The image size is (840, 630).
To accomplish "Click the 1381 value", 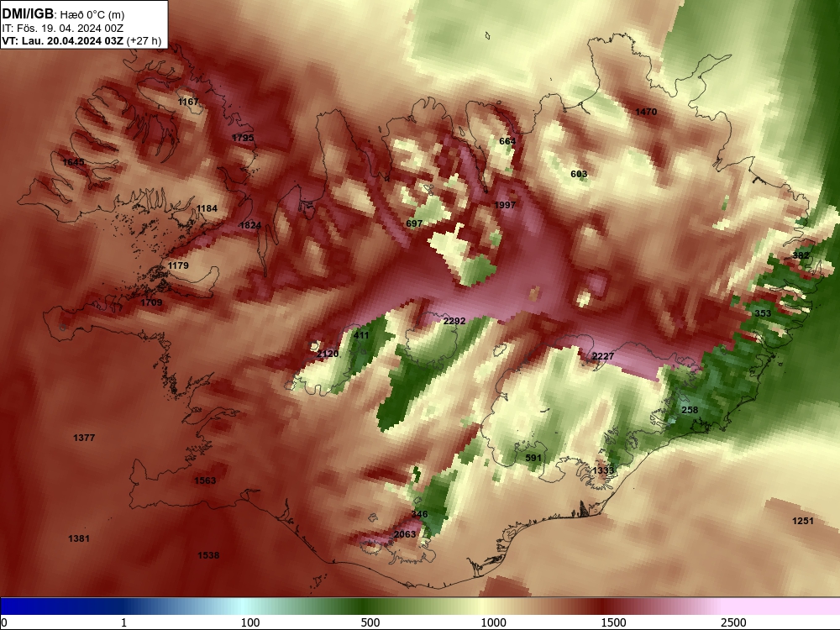I will (79, 539).
